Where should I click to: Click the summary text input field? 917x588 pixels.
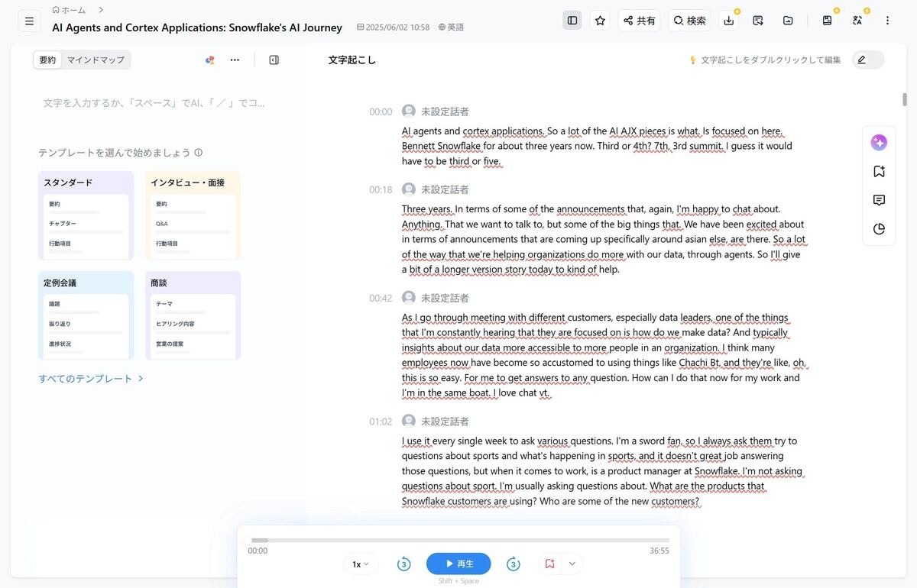click(x=154, y=103)
